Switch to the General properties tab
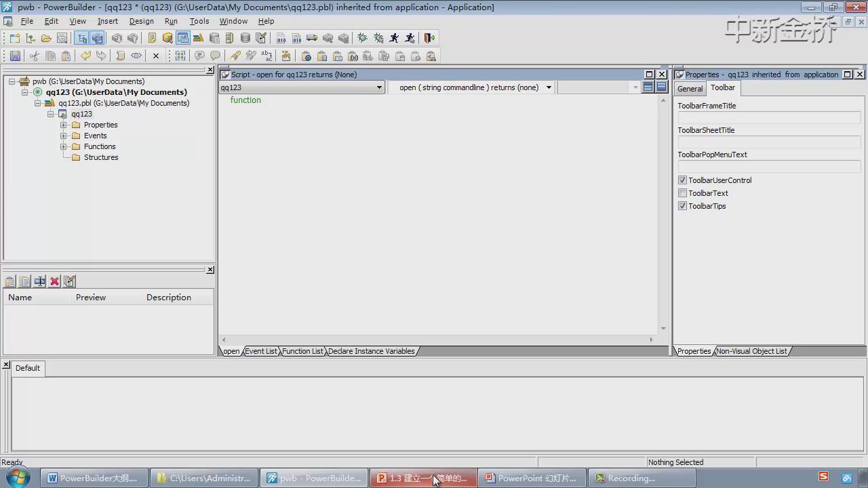The image size is (868, 488). 690,89
